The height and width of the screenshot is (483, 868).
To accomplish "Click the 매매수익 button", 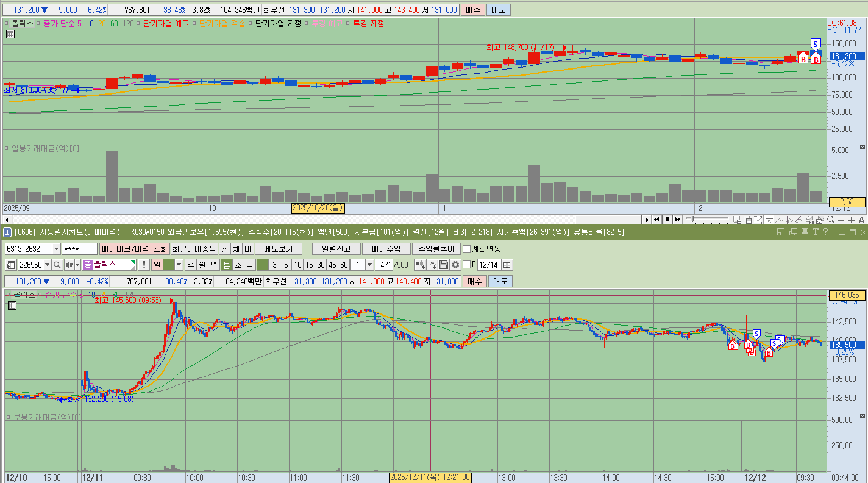I will 386,249.
